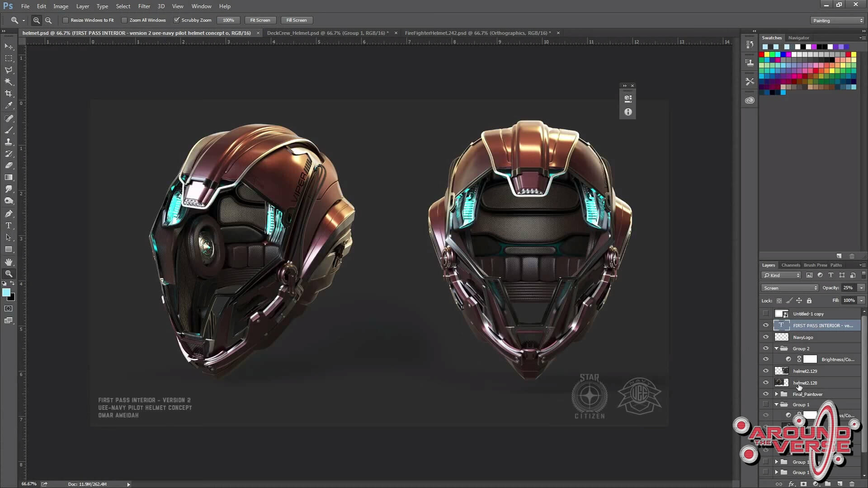Select the Crop tool

click(x=9, y=94)
